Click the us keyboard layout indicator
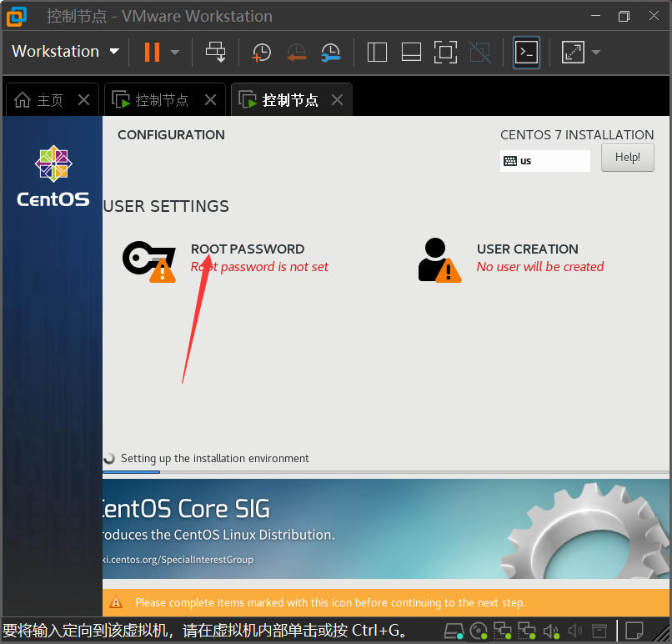This screenshot has height=644, width=672. (544, 161)
